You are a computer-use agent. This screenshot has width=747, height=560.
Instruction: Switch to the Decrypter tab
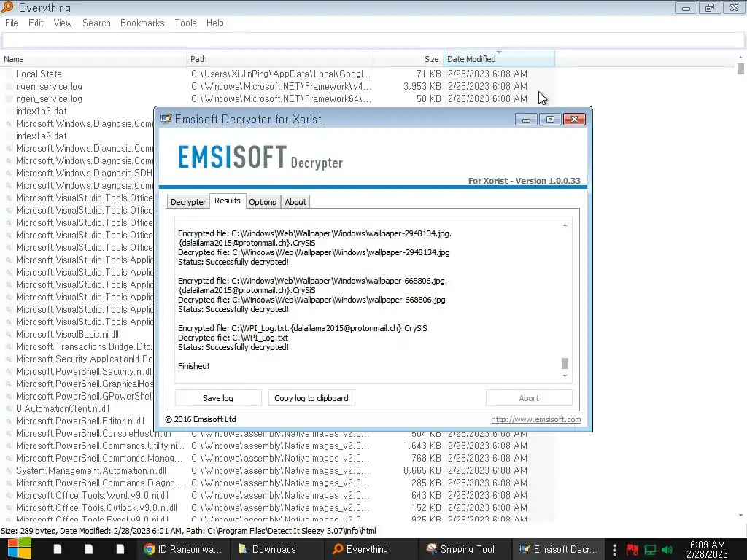[188, 202]
